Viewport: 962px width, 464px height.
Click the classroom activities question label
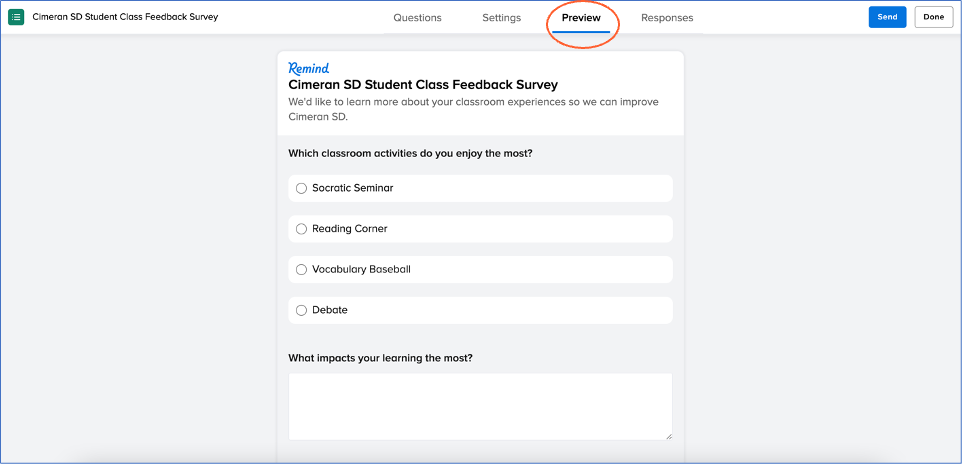[x=410, y=153]
